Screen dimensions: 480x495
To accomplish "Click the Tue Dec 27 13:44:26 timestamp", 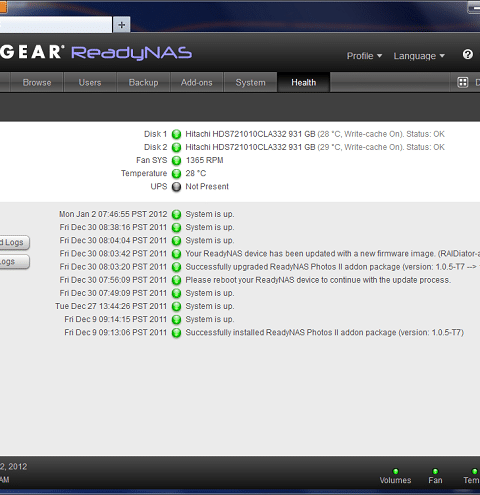I will click(111, 306).
